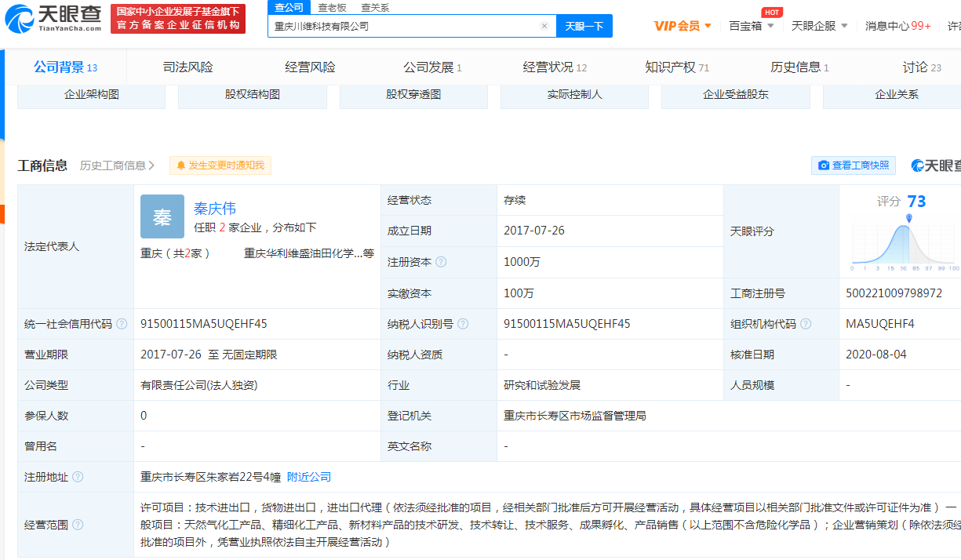
Task: Click help icon beside 注册地址
Action: tap(78, 477)
